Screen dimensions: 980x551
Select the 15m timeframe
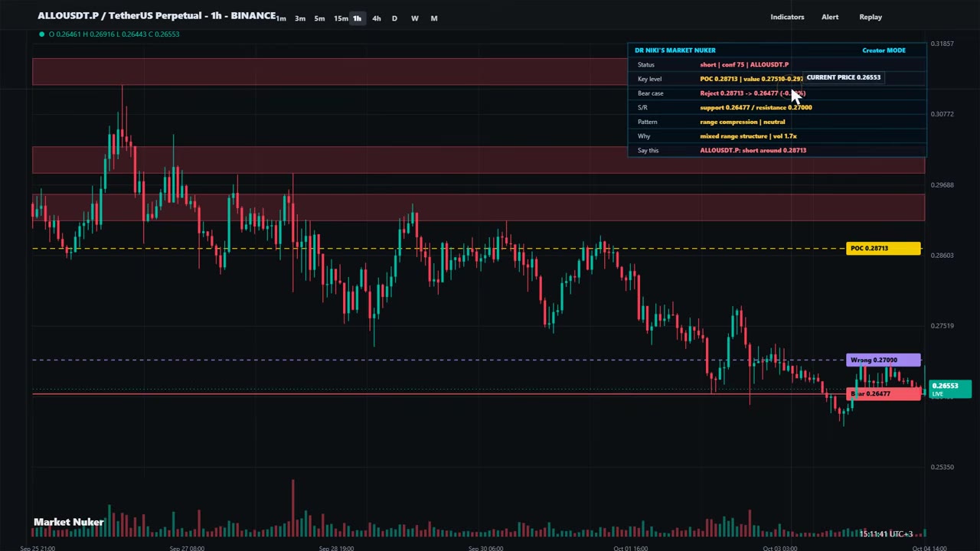pyautogui.click(x=340, y=18)
